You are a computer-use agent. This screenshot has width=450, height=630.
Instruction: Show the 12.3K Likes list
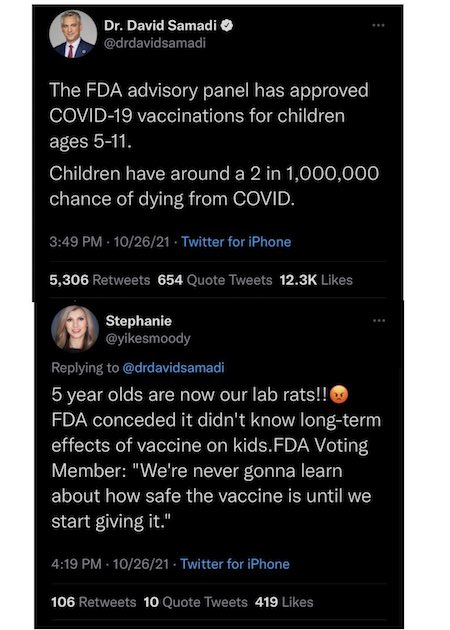tap(316, 280)
